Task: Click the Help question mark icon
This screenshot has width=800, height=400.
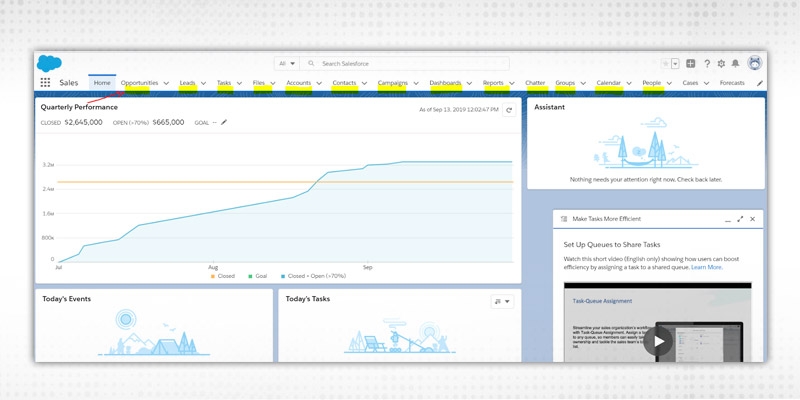Action: click(707, 63)
